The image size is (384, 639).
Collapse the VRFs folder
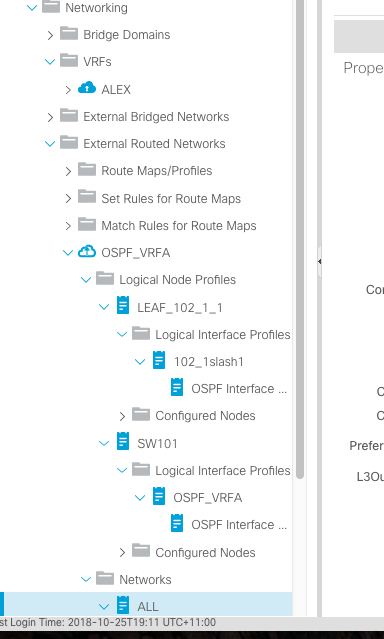click(x=50, y=62)
